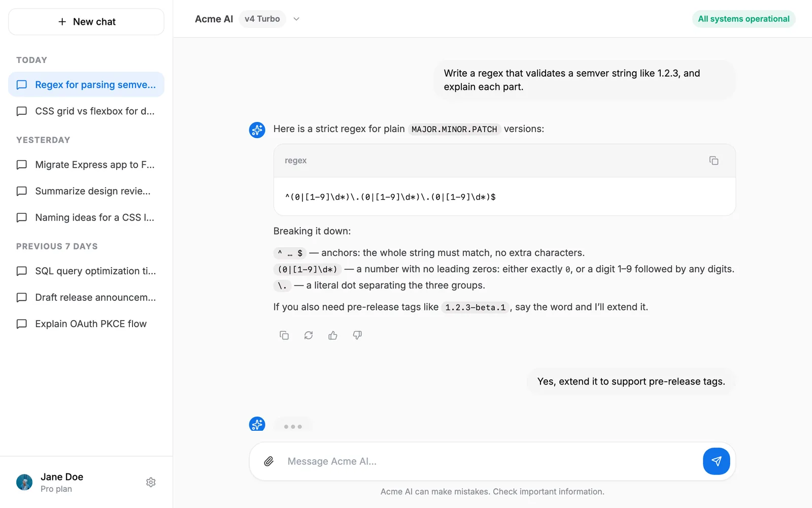Open 'Draft release announcem...' chat
This screenshot has width=812, height=508.
[x=86, y=297]
